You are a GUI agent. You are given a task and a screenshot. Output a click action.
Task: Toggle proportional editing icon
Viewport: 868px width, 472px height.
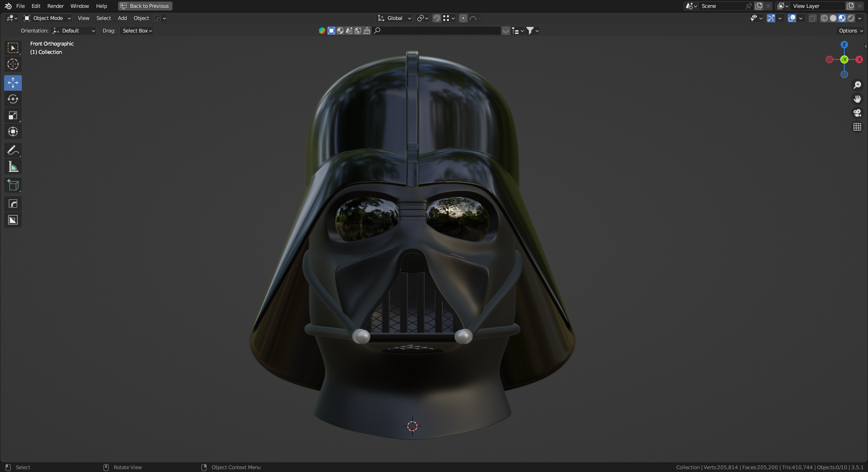pyautogui.click(x=463, y=18)
